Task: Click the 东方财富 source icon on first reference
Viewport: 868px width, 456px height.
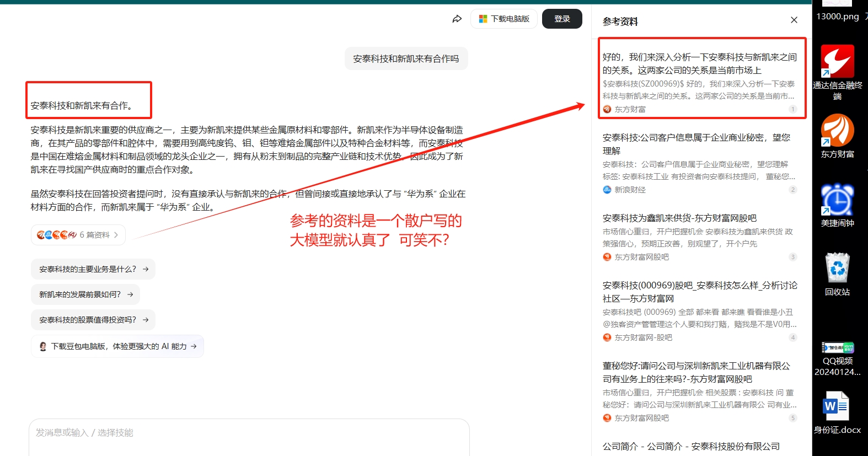Action: point(607,109)
